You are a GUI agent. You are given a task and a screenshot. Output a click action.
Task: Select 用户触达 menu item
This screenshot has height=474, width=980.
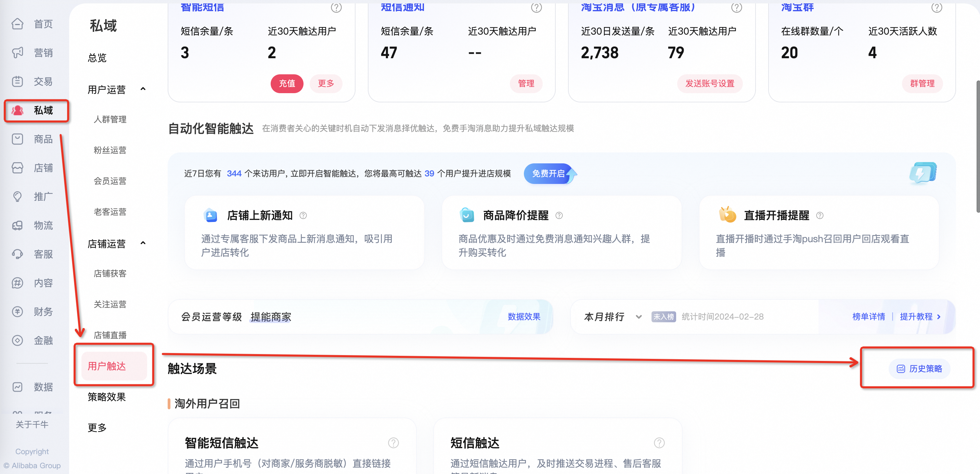(114, 366)
